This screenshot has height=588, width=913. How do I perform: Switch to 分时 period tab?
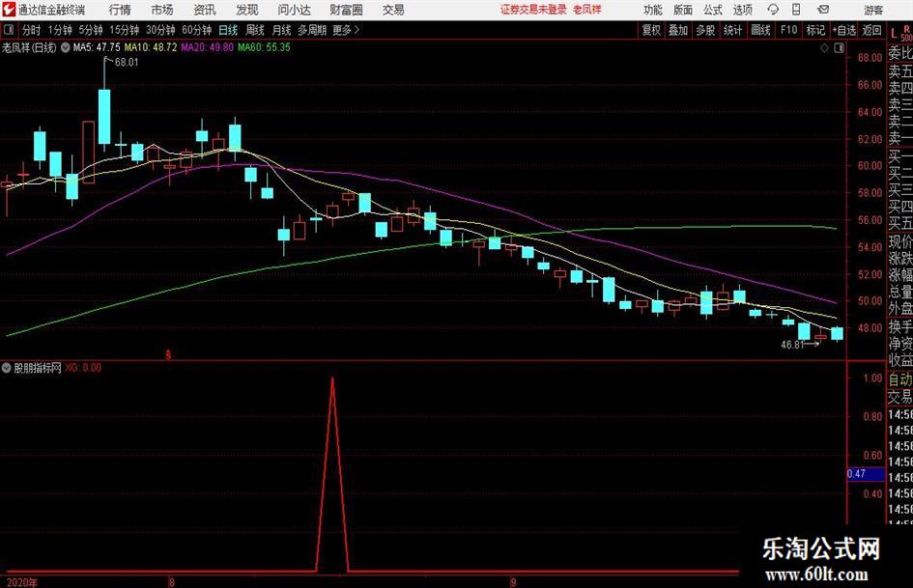coord(32,30)
